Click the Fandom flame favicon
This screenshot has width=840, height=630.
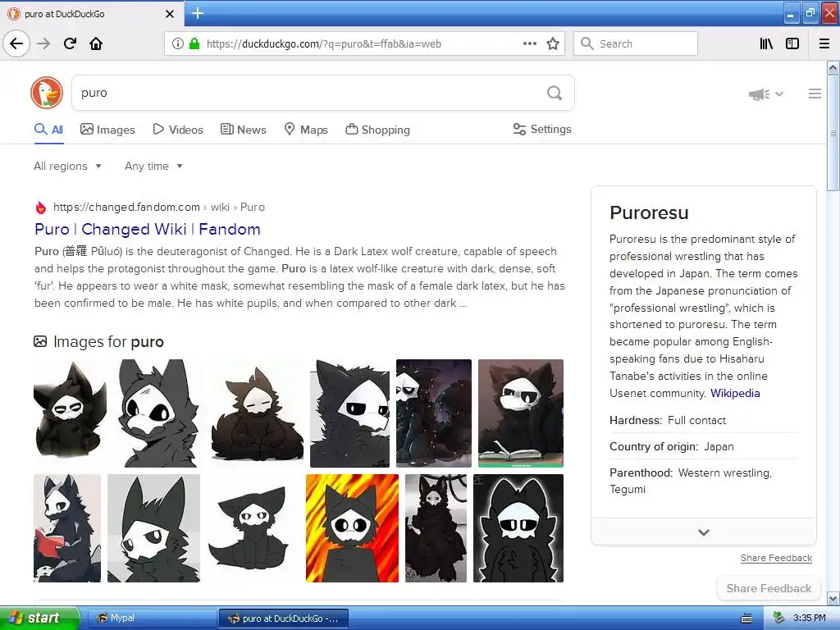(41, 208)
